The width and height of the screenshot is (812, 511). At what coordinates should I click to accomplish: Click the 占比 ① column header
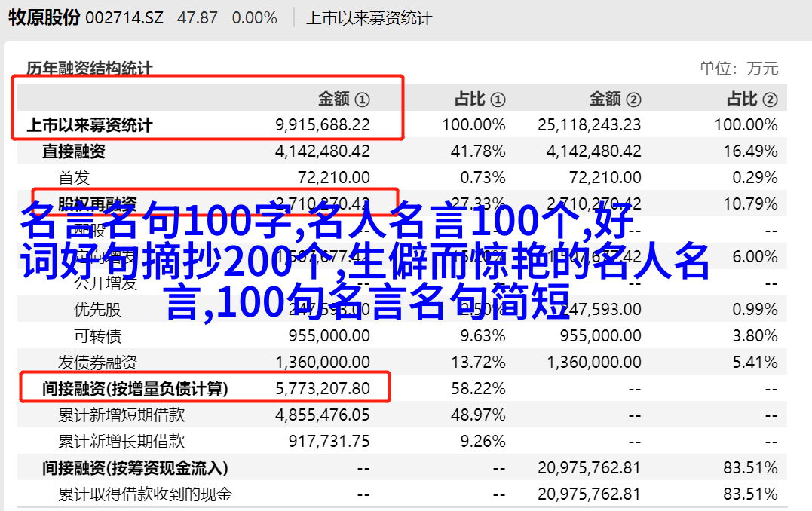pos(480,99)
